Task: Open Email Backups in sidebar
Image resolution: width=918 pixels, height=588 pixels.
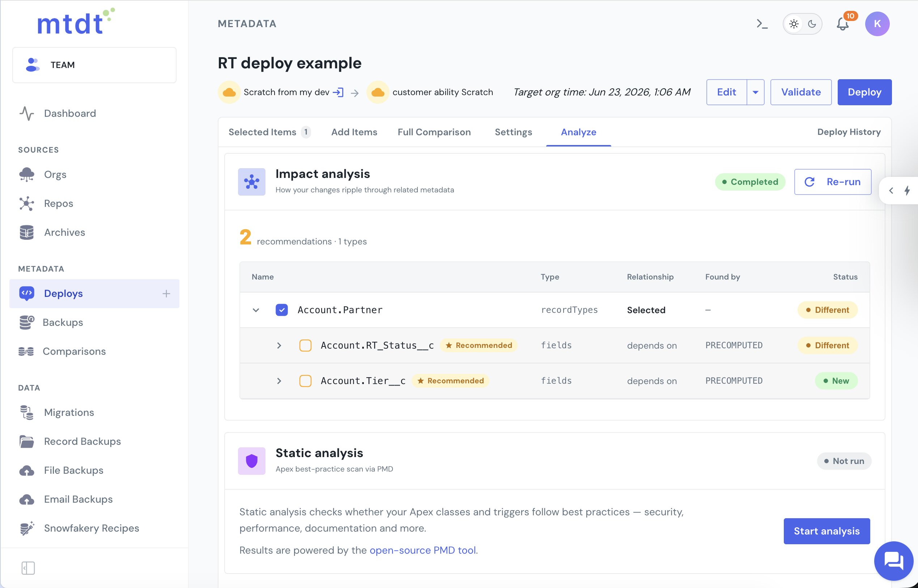Action: click(78, 499)
